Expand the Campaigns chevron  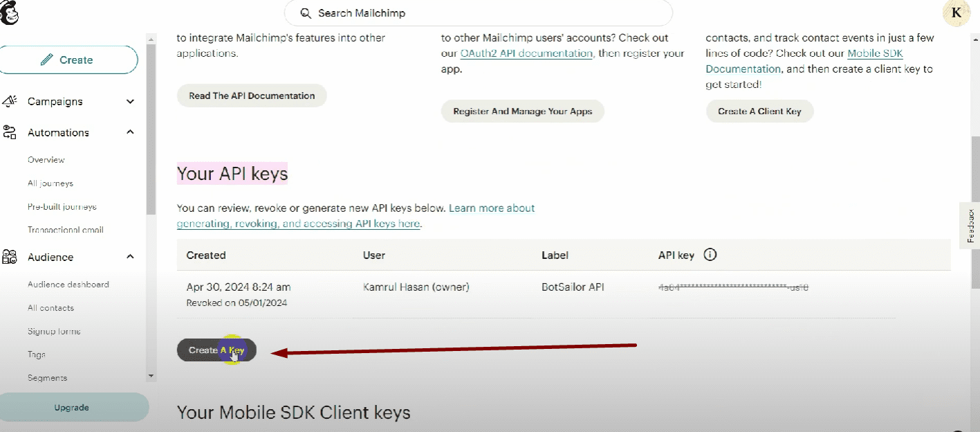(130, 102)
